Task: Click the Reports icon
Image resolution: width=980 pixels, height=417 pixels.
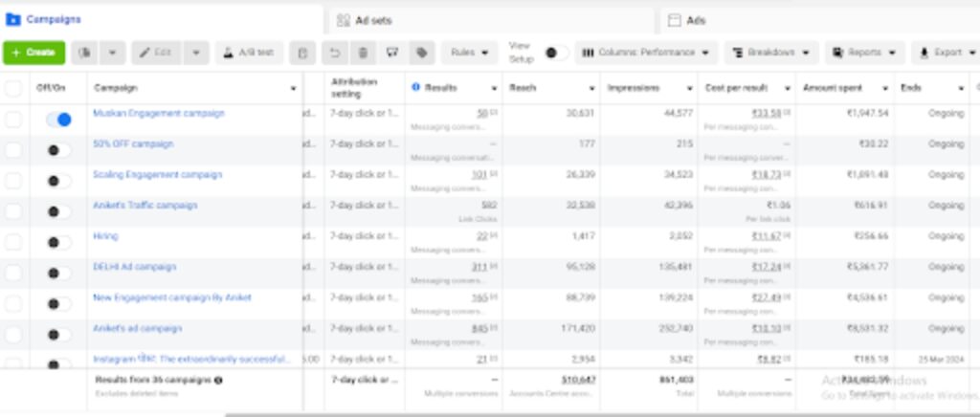Action: click(x=838, y=53)
